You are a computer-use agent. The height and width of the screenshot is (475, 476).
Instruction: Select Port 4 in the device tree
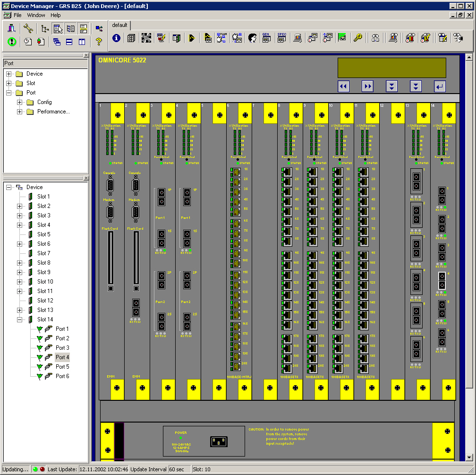pyautogui.click(x=62, y=357)
